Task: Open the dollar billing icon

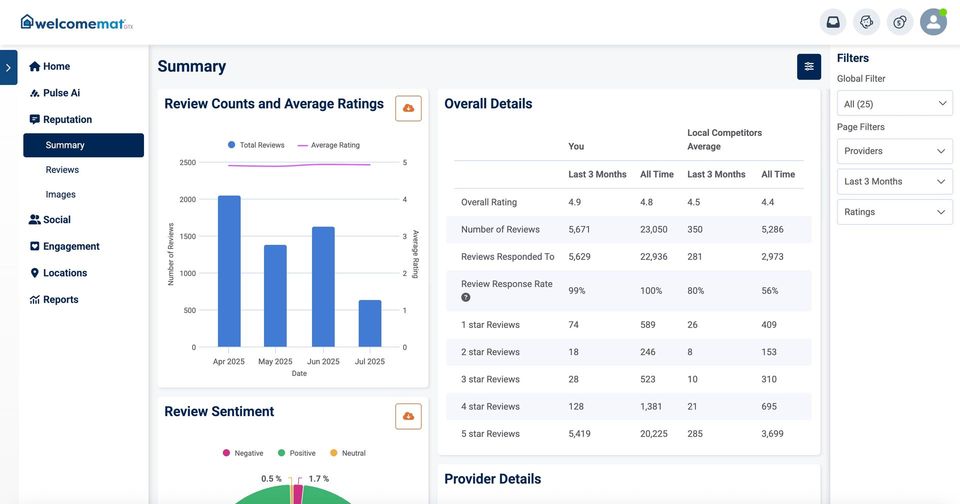Action: tap(899, 22)
